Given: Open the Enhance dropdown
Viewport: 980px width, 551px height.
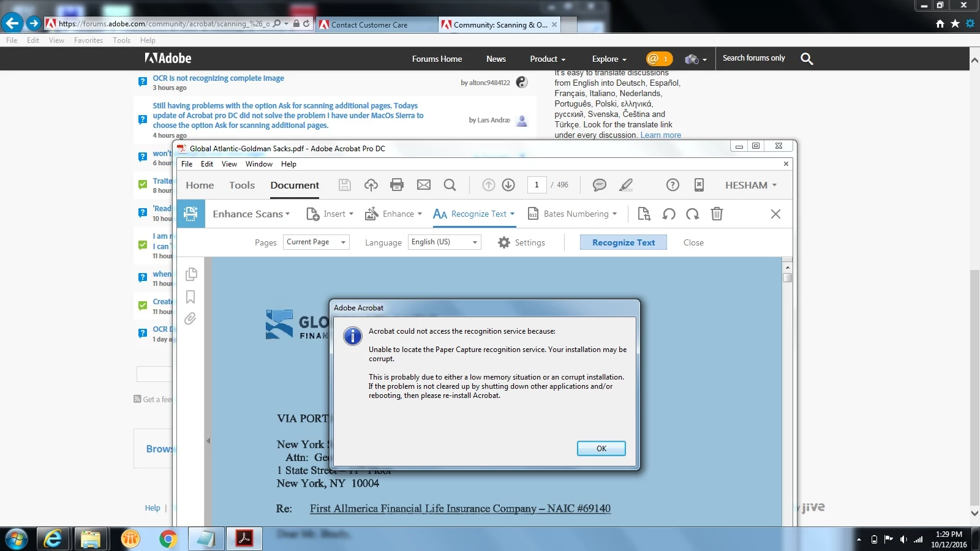Looking at the screenshot, I should coord(393,214).
